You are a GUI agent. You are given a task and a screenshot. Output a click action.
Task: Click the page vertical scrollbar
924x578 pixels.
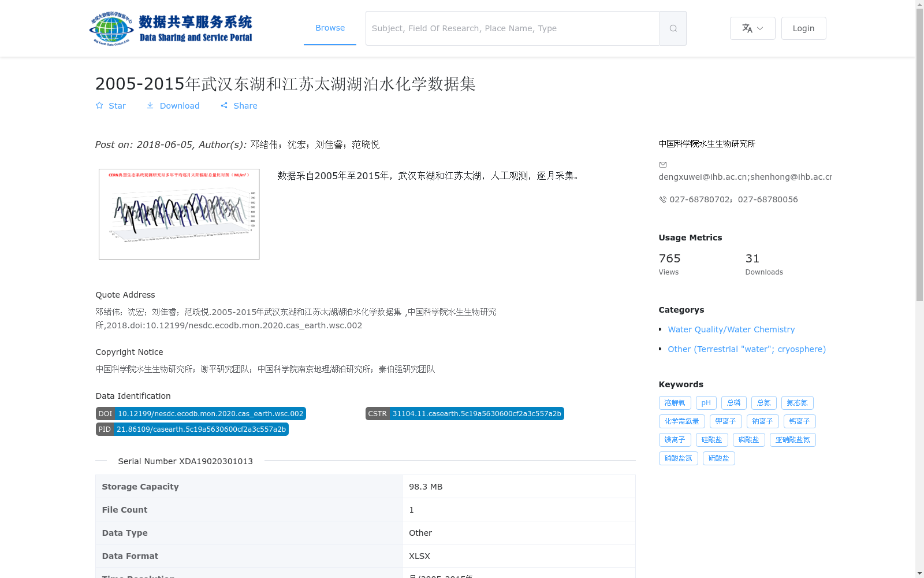point(919,155)
